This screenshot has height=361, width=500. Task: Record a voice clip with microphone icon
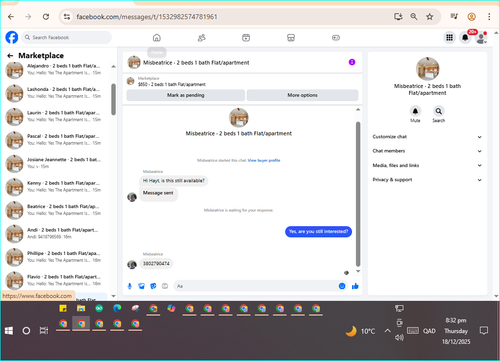click(x=130, y=286)
